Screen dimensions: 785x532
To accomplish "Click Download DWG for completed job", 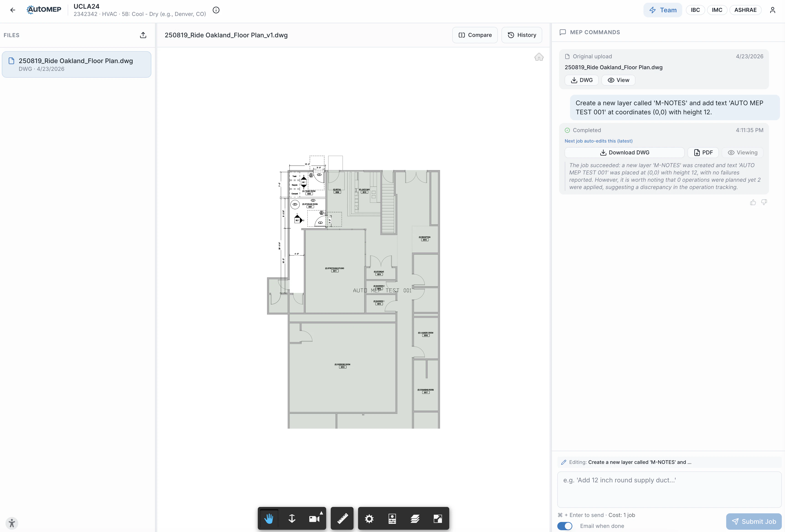I will coord(625,153).
